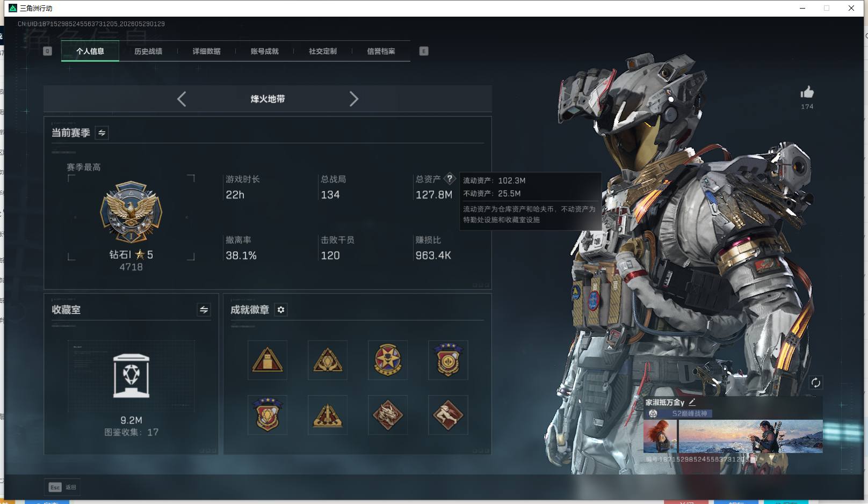
Task: Click the CN UID text at top
Action: [91, 24]
